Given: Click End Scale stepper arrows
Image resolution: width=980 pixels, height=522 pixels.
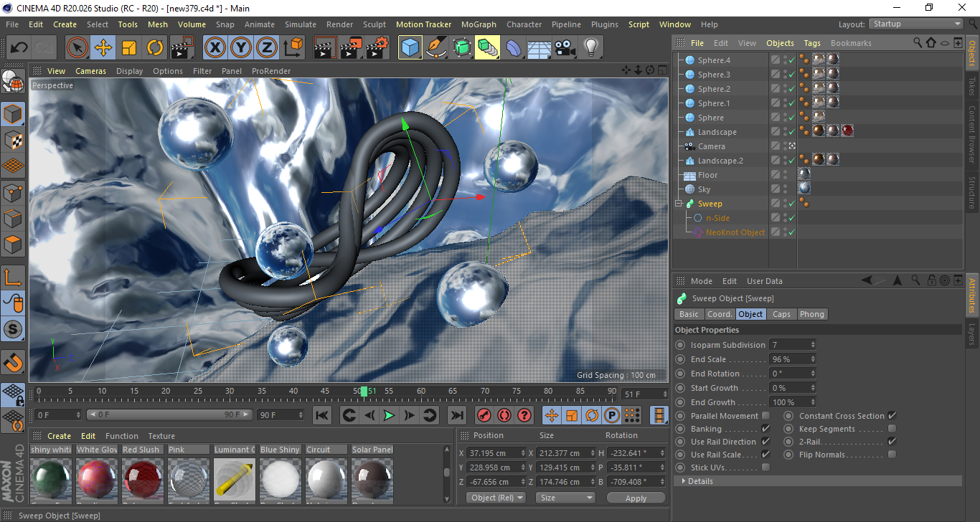Looking at the screenshot, I should pyautogui.click(x=813, y=359).
